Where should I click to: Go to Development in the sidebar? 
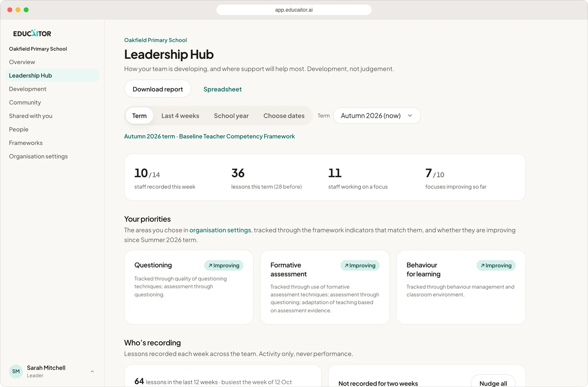coord(52,89)
